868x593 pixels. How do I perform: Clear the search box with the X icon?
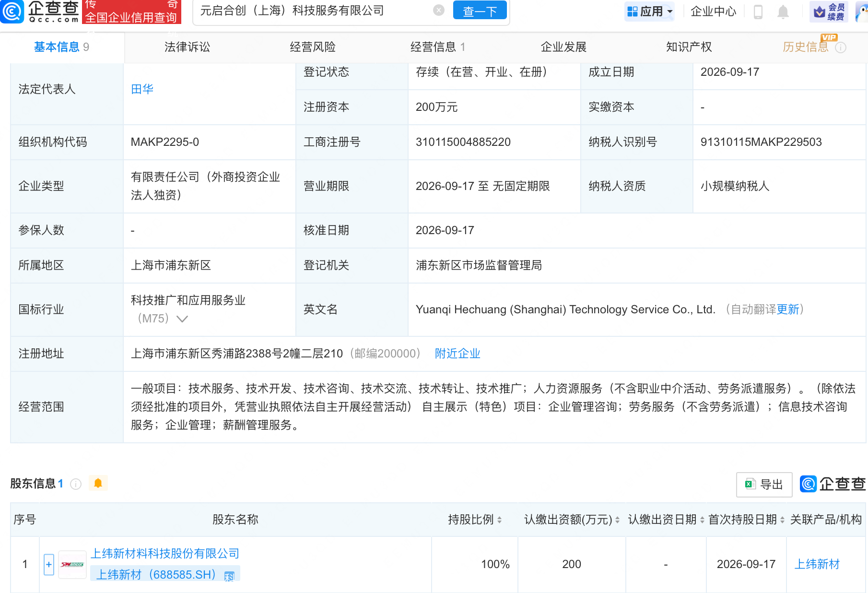point(438,11)
